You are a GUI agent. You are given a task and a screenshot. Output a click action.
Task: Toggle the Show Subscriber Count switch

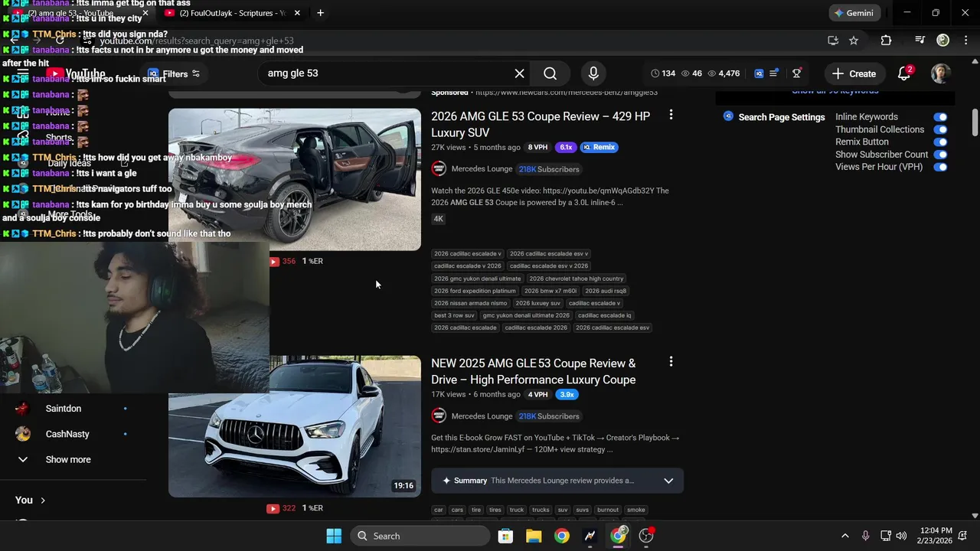[x=940, y=155]
